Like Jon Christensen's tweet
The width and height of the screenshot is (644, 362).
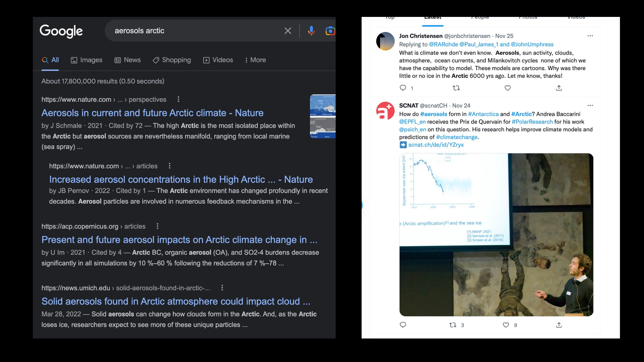(508, 88)
